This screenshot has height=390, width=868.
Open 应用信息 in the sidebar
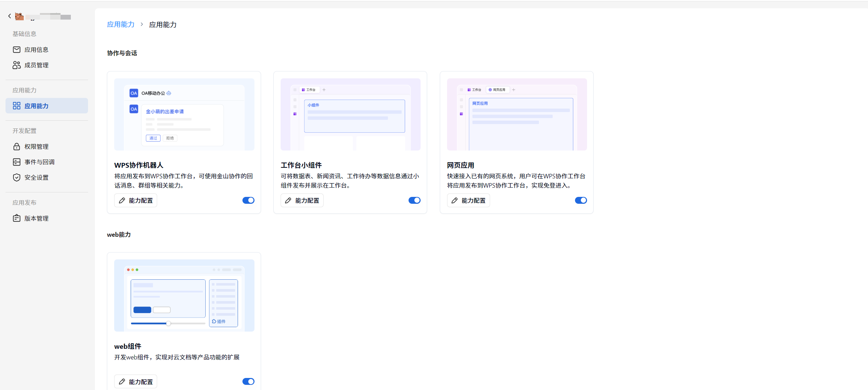click(x=36, y=49)
